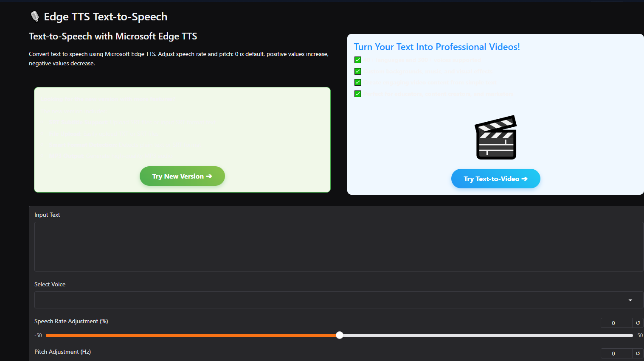Click the 'Edge TTS Text-to-Speech' title text
This screenshot has width=644, height=361.
(x=106, y=17)
